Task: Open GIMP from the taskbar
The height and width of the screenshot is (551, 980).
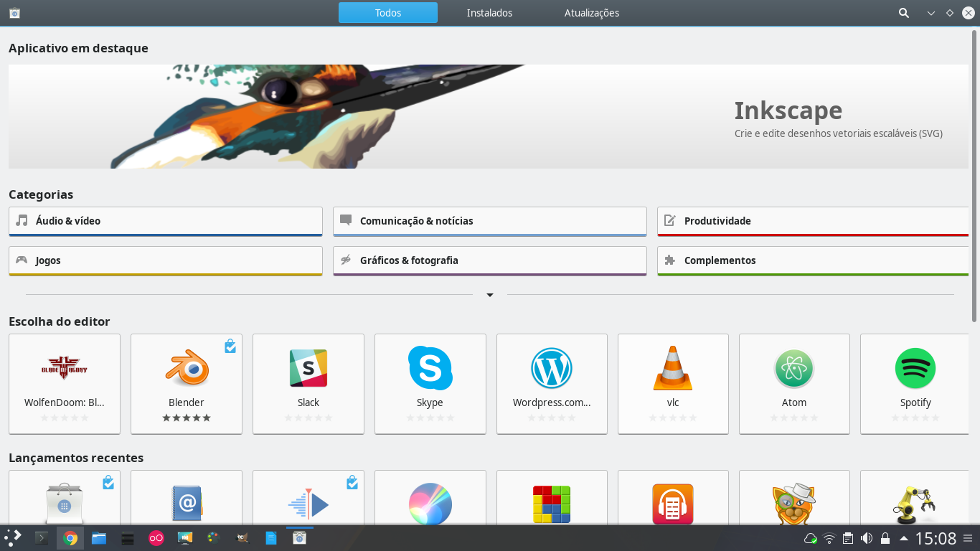Action: pos(242,538)
